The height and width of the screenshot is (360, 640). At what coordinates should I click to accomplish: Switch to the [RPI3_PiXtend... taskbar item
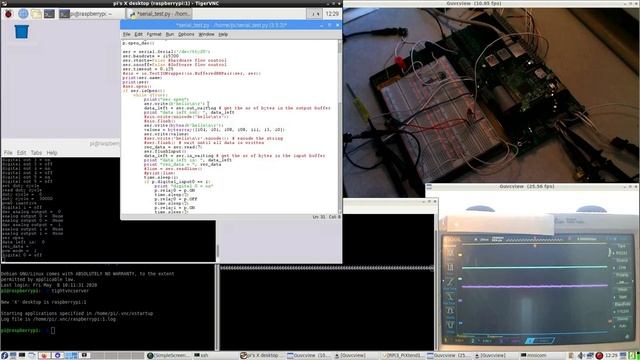[402, 356]
